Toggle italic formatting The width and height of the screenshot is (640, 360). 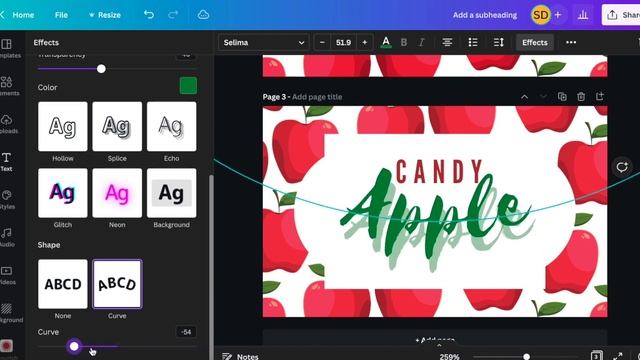[422, 42]
